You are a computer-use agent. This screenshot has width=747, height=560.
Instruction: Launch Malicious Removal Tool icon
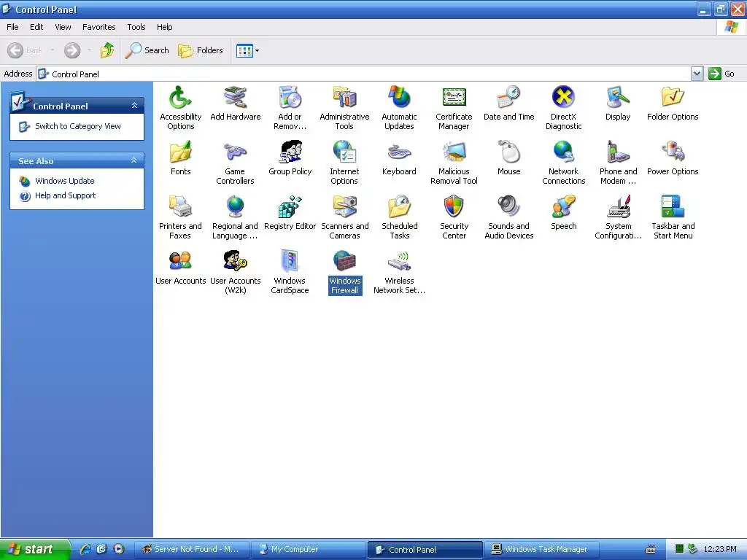click(x=454, y=152)
